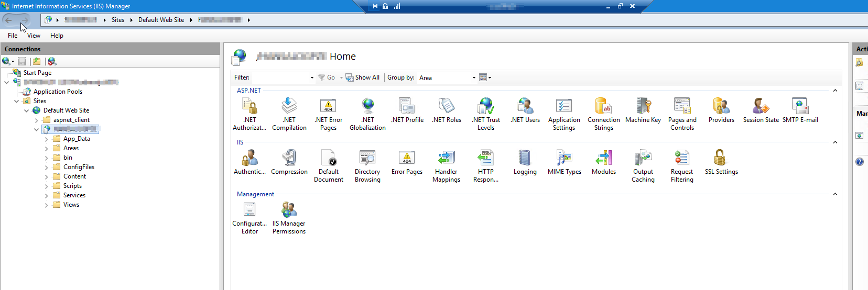Select ConfigFiles folder in tree
The width and height of the screenshot is (868, 290).
[x=79, y=167]
